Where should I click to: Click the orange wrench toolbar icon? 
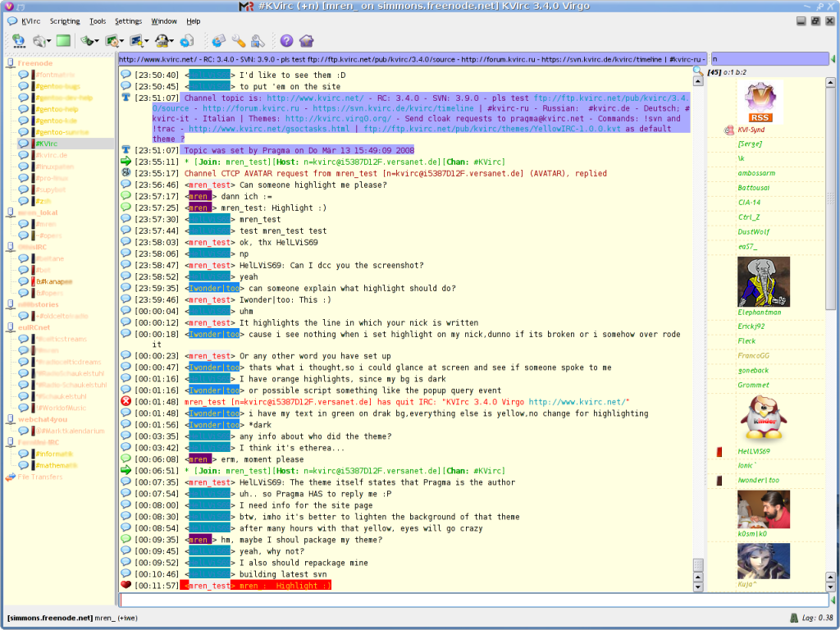click(x=239, y=41)
